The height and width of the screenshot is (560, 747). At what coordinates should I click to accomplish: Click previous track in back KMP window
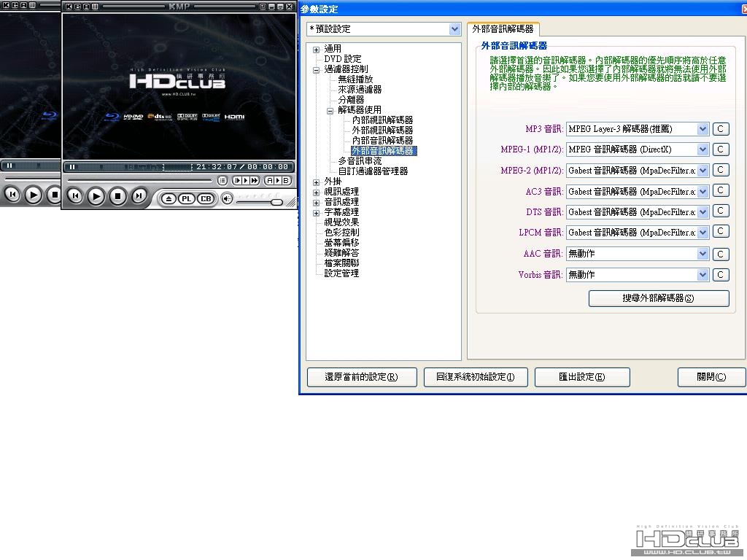tap(12, 194)
